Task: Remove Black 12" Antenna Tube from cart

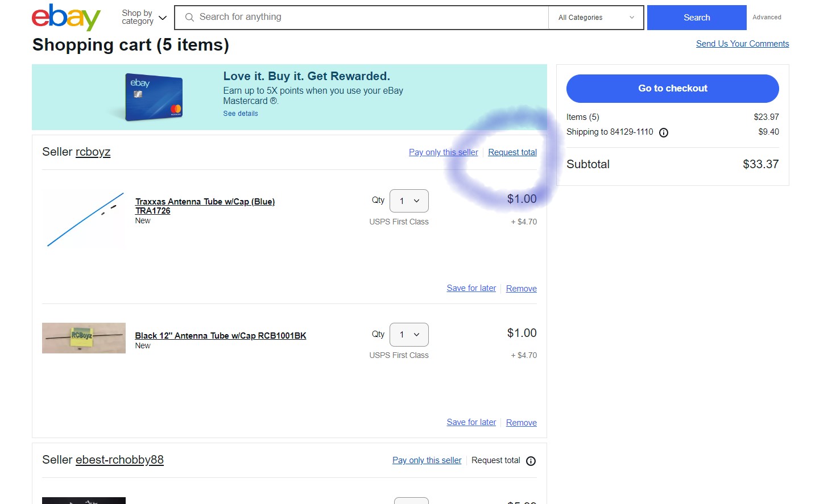Action: 521,423
